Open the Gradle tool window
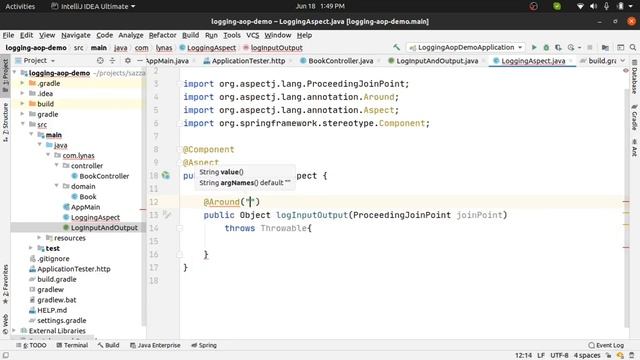This screenshot has width=640, height=360. [x=635, y=118]
